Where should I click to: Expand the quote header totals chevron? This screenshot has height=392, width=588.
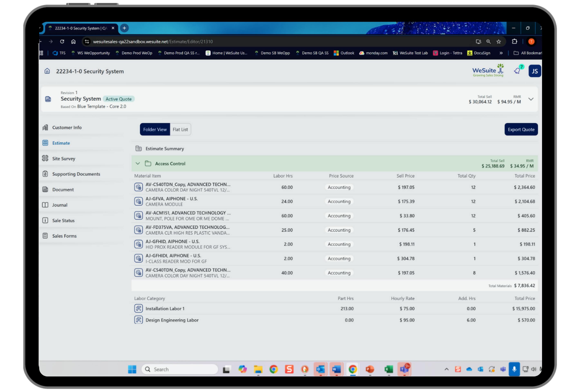click(531, 99)
